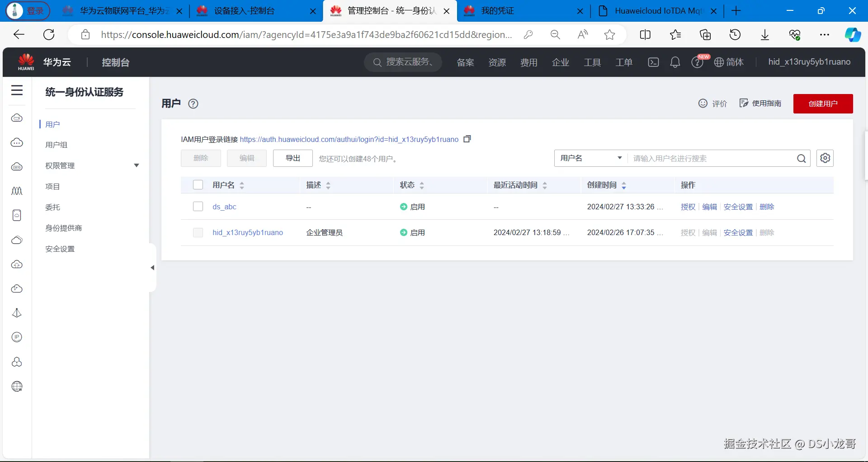The width and height of the screenshot is (868, 462).
Task: Open account menu hid_x13ruy5yb1ruano in header
Action: pos(809,62)
